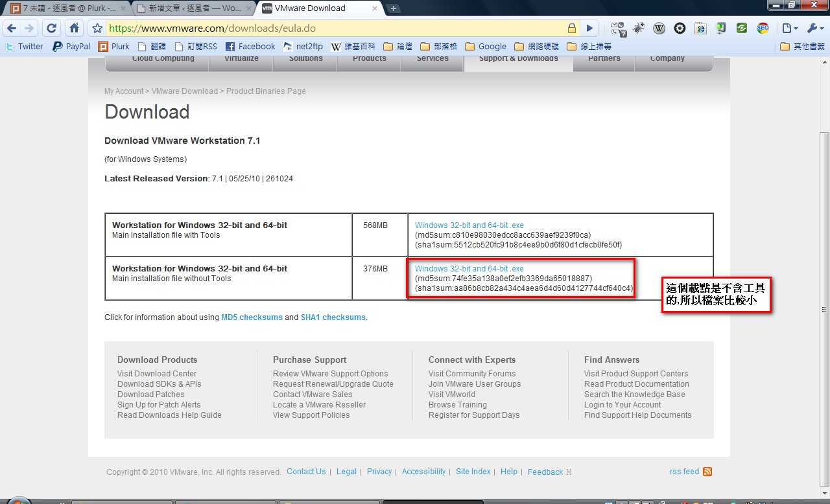Go to My Account in the breadcrumb
Image resolution: width=830 pixels, height=504 pixels.
(124, 91)
